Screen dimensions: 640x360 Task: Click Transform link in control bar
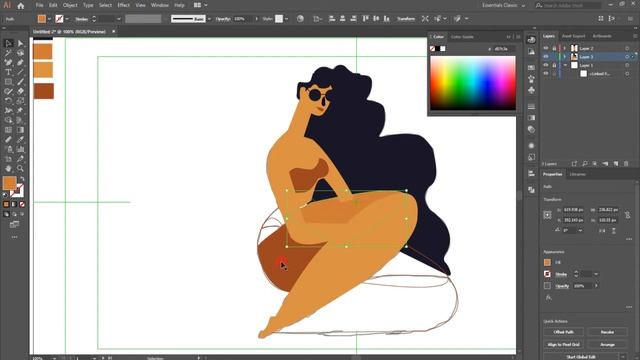pyautogui.click(x=406, y=19)
